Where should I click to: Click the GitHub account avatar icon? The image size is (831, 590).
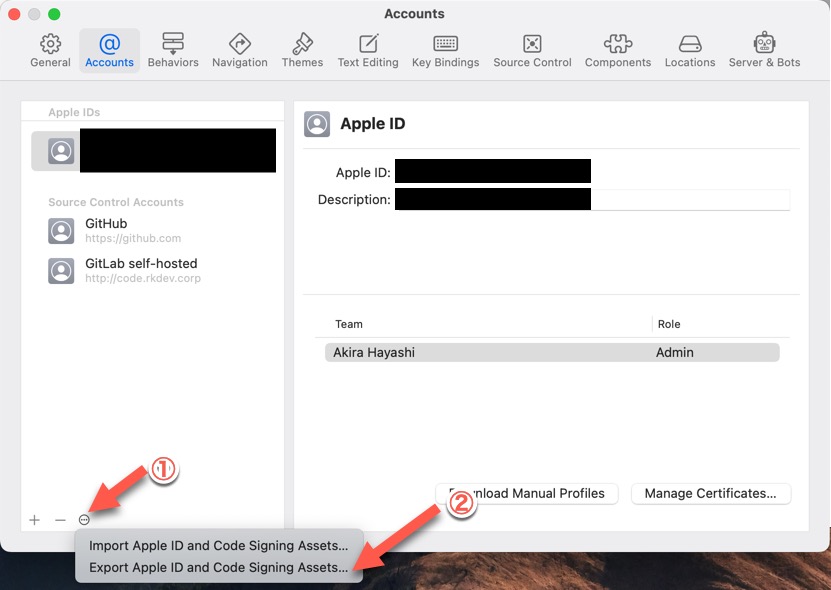tap(61, 231)
